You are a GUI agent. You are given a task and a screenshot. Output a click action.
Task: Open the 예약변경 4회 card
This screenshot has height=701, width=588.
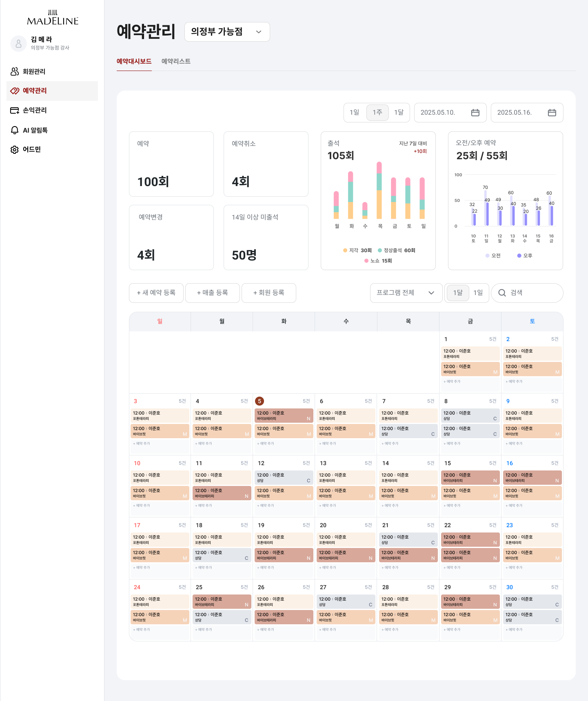(171, 237)
